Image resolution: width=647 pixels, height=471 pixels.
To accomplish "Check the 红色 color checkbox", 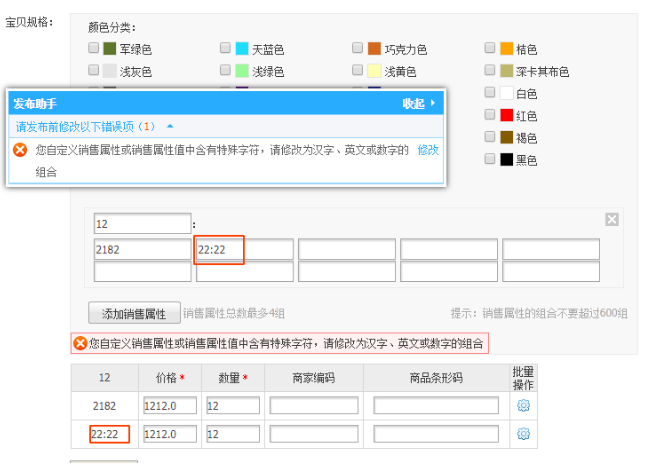I will pos(490,114).
